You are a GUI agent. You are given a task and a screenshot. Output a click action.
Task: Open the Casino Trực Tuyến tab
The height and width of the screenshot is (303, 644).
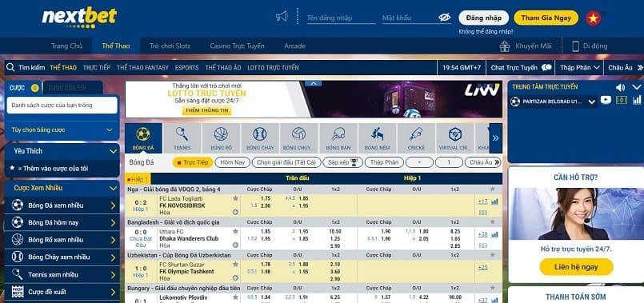(237, 46)
